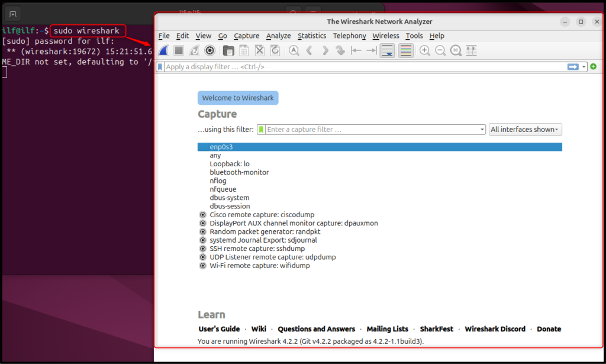Viewport: 606px width, 364px height.
Task: Expand the SSH remote capture: sshdump entry
Action: pyautogui.click(x=202, y=249)
